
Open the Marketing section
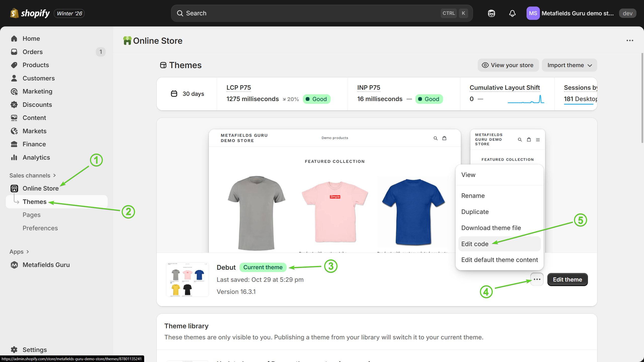click(37, 91)
